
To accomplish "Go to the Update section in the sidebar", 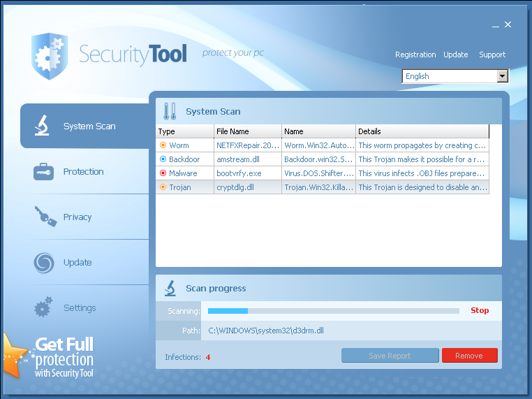I will point(77,263).
